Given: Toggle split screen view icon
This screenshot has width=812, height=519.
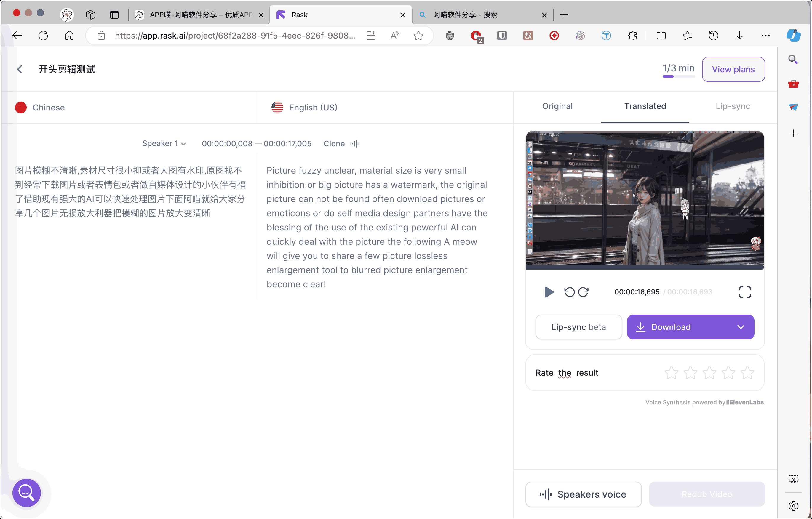Looking at the screenshot, I should [x=661, y=35].
